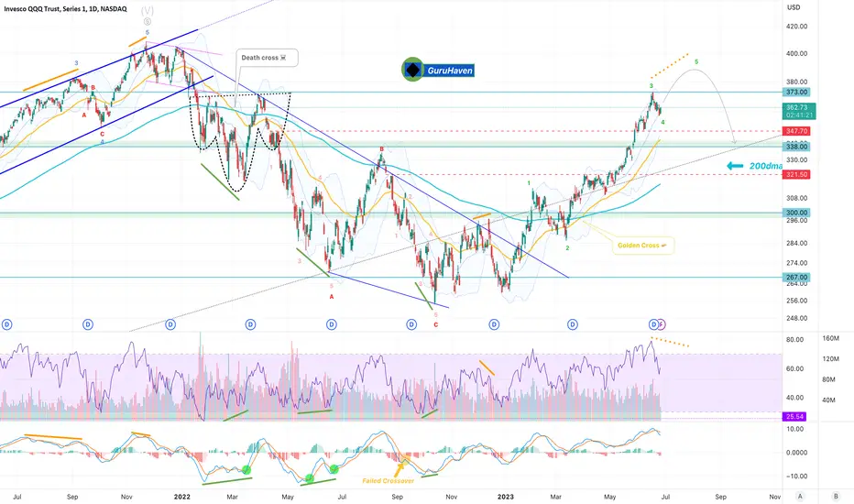Click the 200dma arrow annotation text
The image size is (854, 504).
tap(766, 166)
